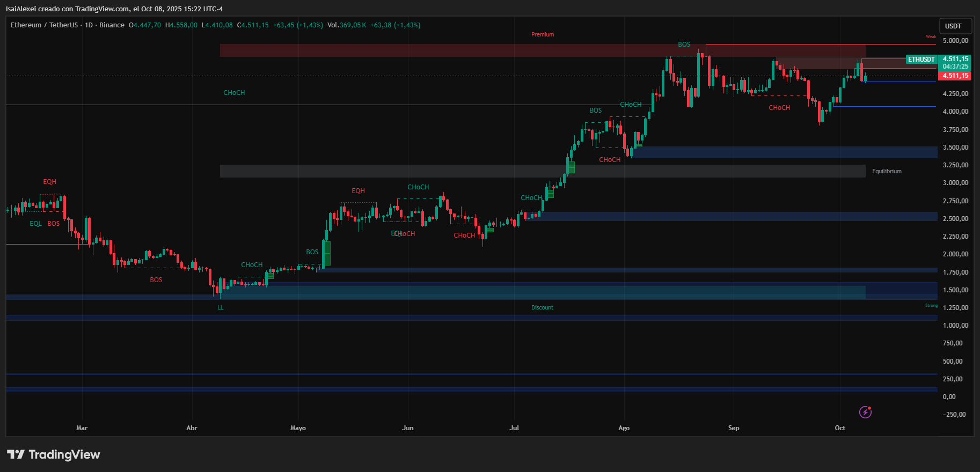Click the green ETHUSDT price tag

tap(922, 60)
